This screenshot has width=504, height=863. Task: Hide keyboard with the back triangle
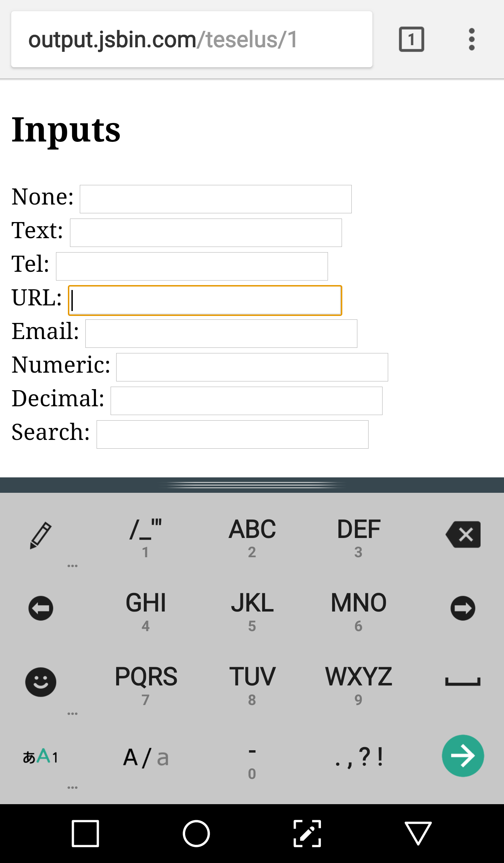click(x=418, y=833)
